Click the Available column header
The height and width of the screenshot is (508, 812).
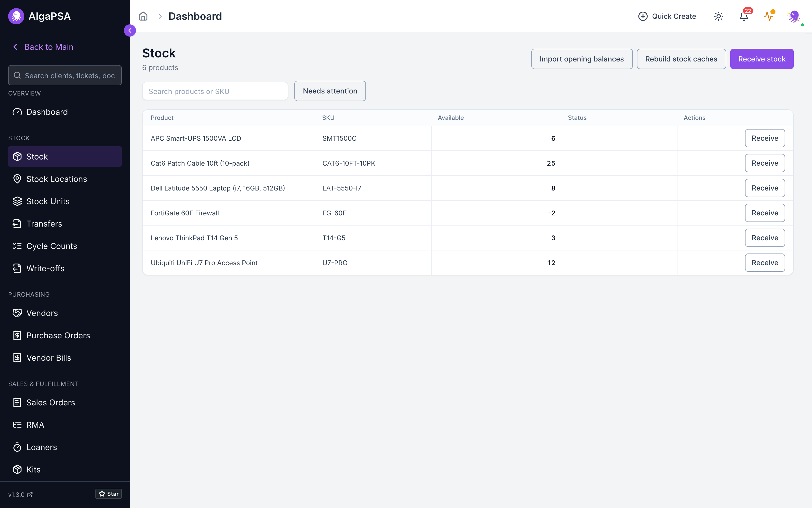tap(451, 118)
